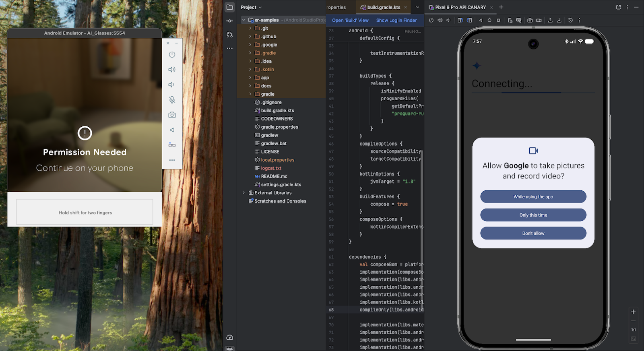Open the Project view dropdown

251,7
